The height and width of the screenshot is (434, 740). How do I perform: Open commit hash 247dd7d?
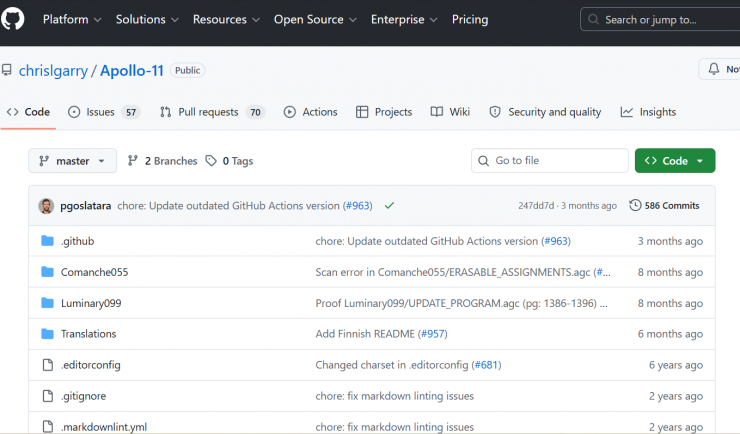point(536,206)
